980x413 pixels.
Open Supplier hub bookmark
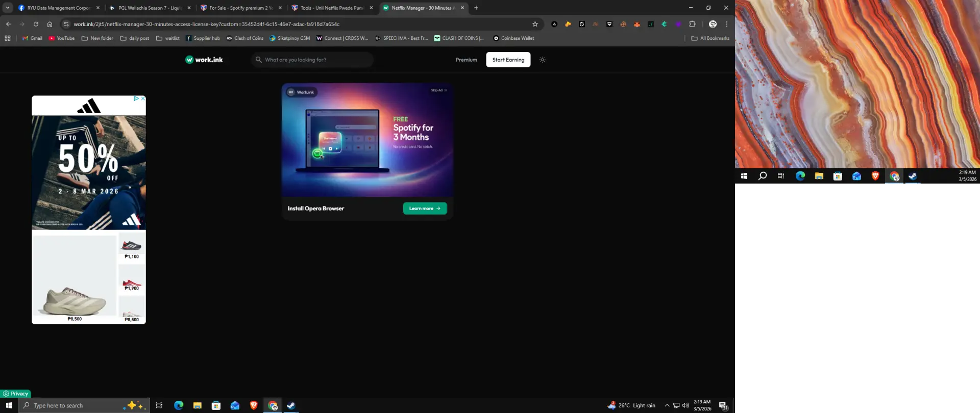tap(203, 38)
